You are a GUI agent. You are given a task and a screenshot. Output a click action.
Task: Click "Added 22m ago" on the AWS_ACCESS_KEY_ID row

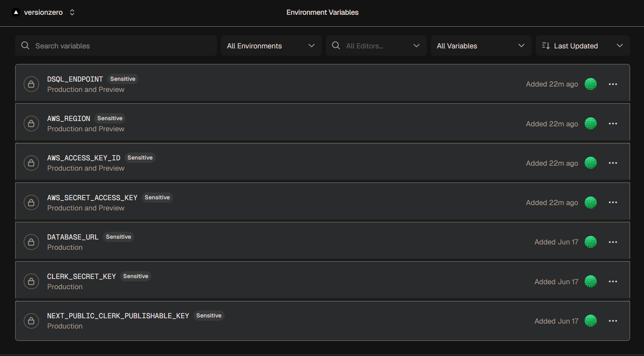point(552,163)
